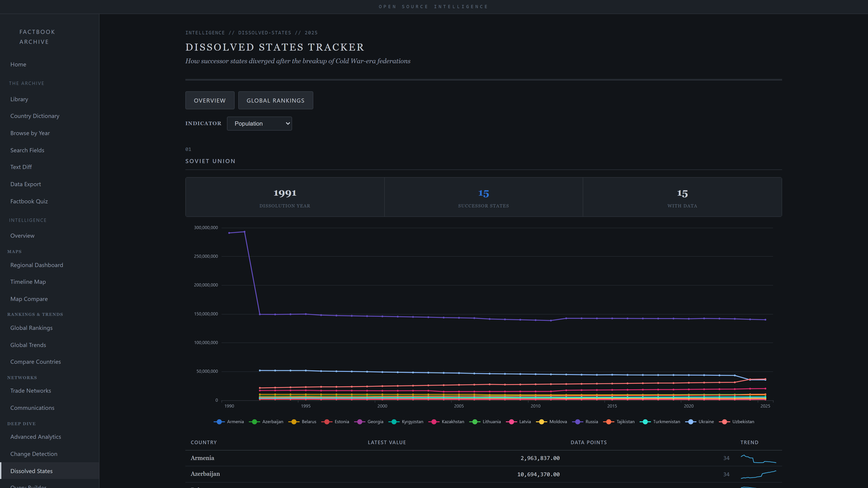Open the Indicator dropdown showing Population
The image size is (868, 488).
tap(259, 124)
